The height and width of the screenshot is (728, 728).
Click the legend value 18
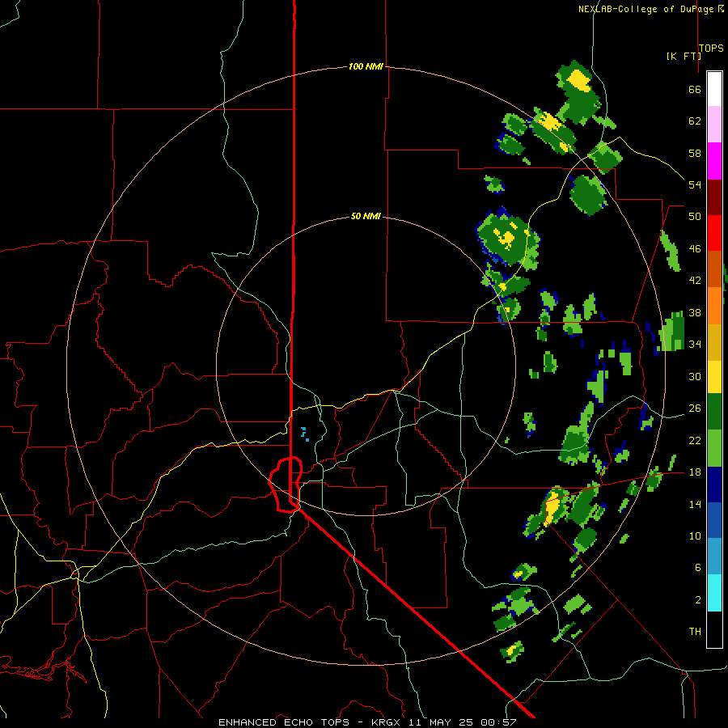pos(695,472)
